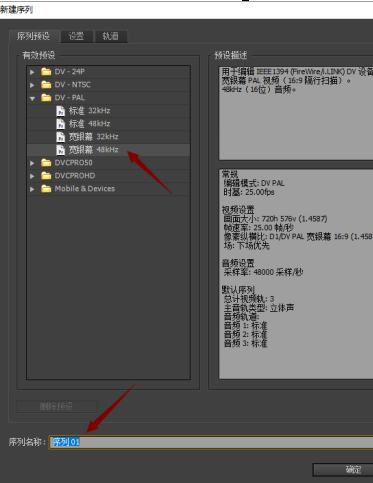
Task: Expand the DV - 24P folder arrow
Action: (x=32, y=72)
